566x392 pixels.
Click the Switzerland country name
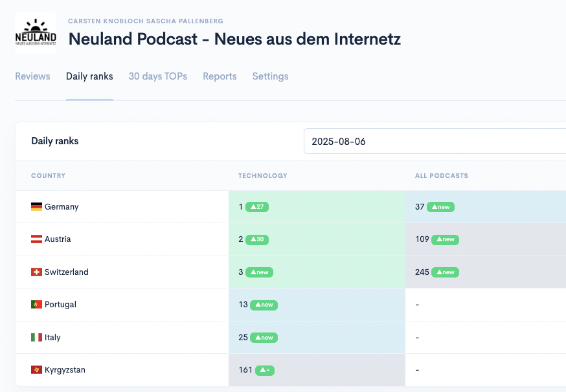67,272
